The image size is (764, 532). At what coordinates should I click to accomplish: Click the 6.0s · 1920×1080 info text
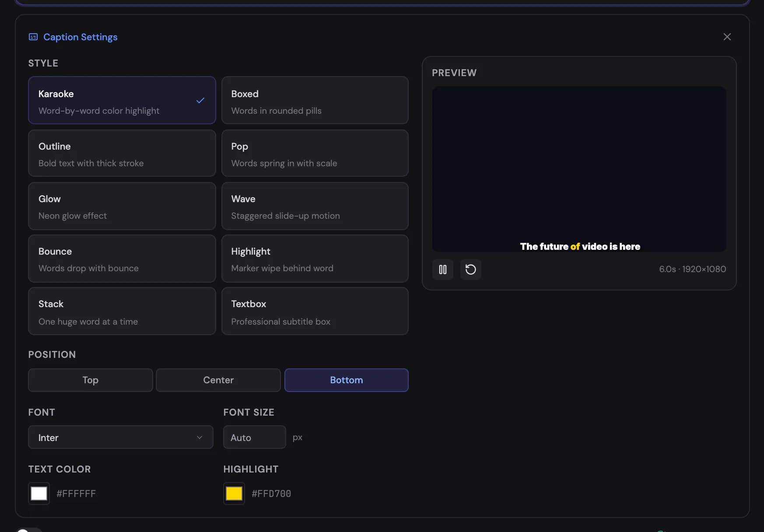pos(692,269)
